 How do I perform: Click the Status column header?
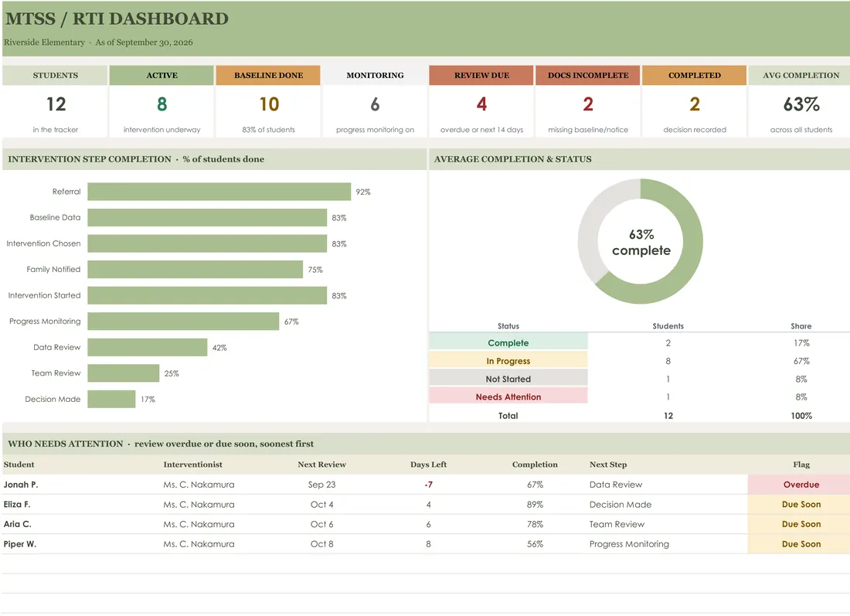(x=508, y=326)
